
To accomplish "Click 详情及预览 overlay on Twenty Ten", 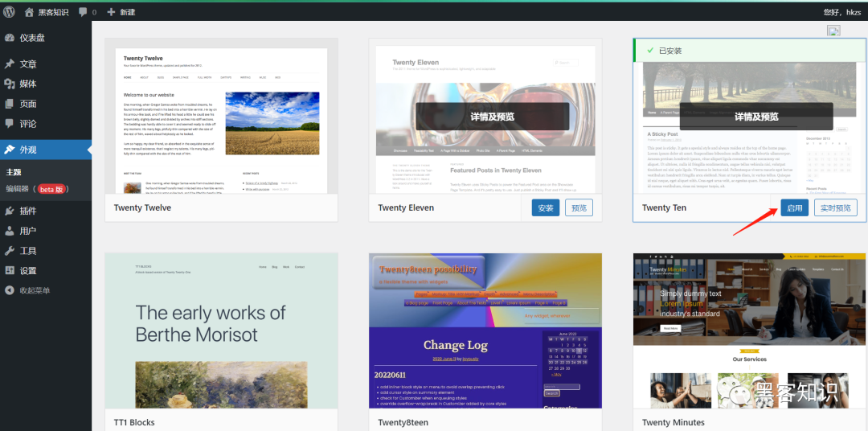I will point(756,117).
